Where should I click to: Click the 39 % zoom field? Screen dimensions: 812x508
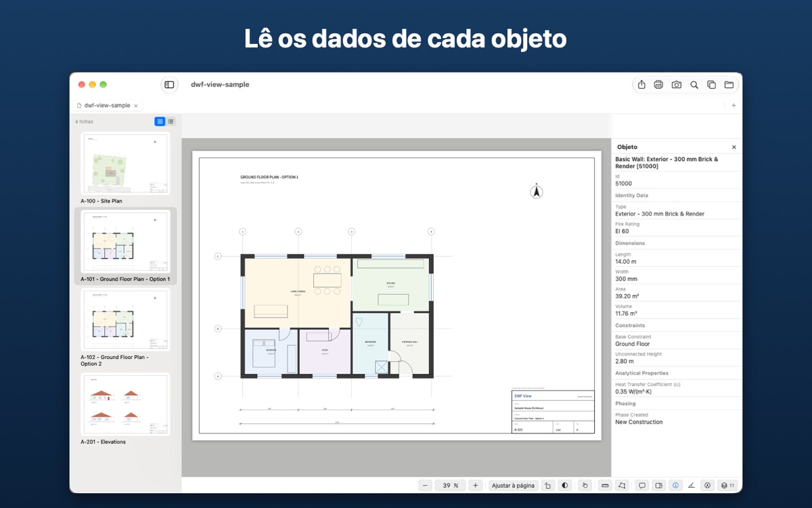point(450,485)
